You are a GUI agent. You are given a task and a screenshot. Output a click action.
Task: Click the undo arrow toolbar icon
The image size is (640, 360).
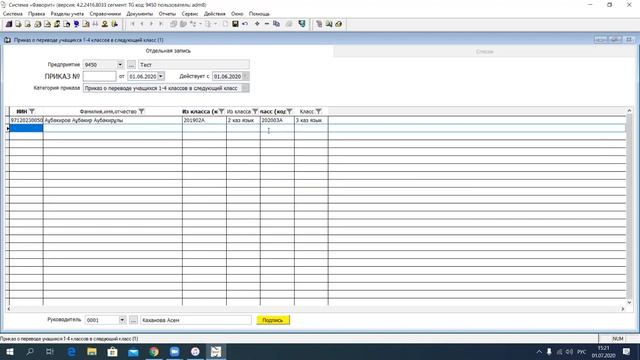click(245, 24)
